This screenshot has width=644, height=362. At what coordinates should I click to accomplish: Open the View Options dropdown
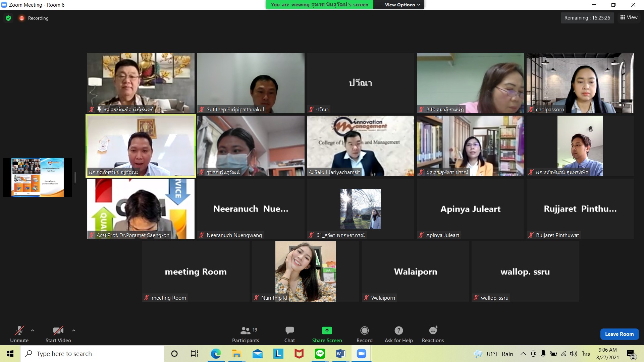[402, 5]
